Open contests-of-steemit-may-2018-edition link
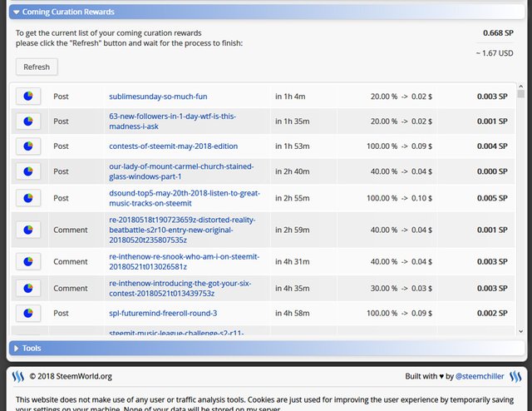The width and height of the screenshot is (532, 411). [174, 146]
